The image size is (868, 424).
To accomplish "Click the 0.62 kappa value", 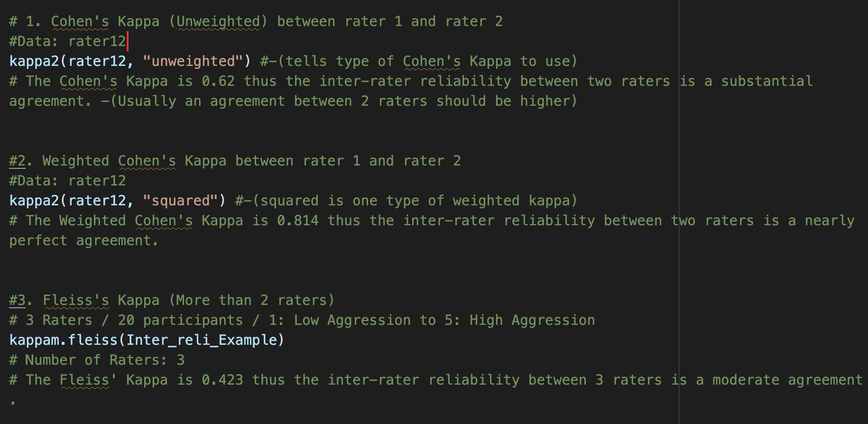I will 218,81.
